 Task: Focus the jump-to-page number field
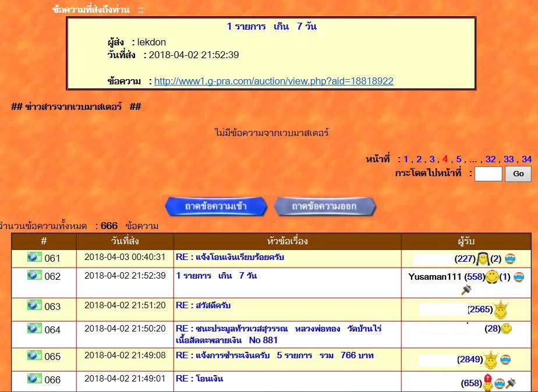(488, 173)
